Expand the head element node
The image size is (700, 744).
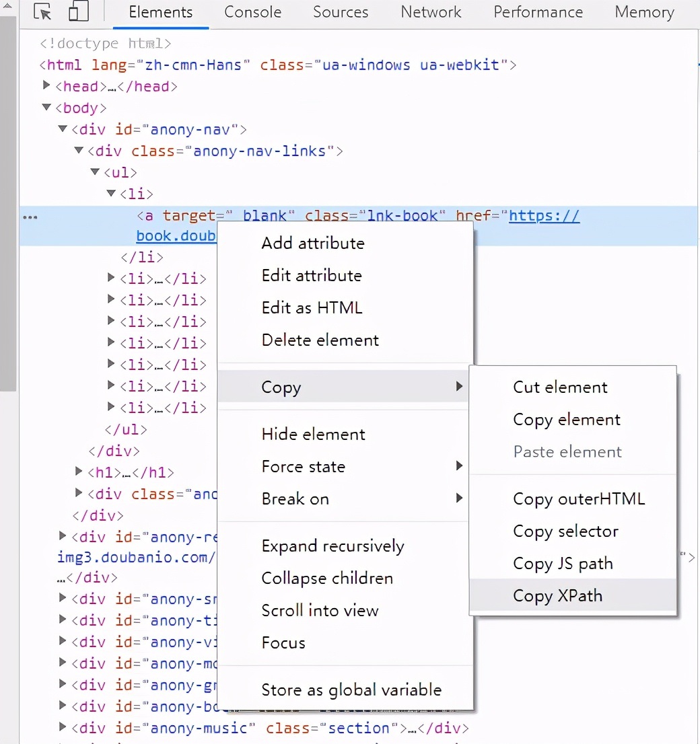[x=46, y=86]
